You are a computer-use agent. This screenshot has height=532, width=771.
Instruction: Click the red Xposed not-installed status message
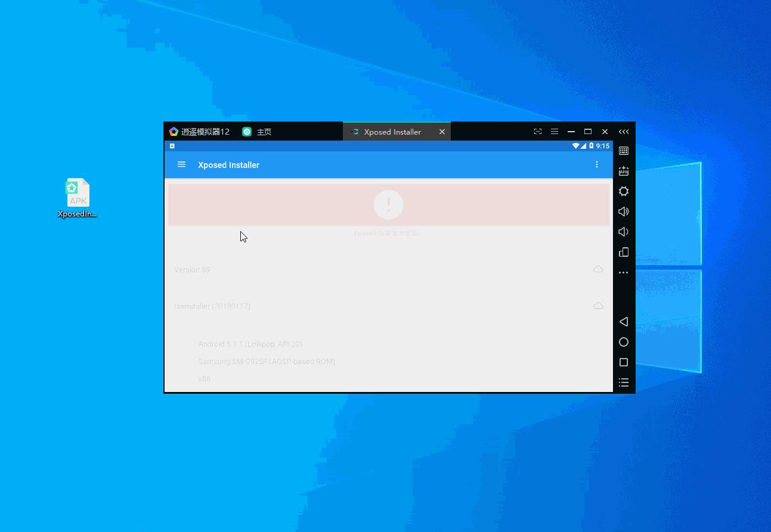pyautogui.click(x=388, y=233)
